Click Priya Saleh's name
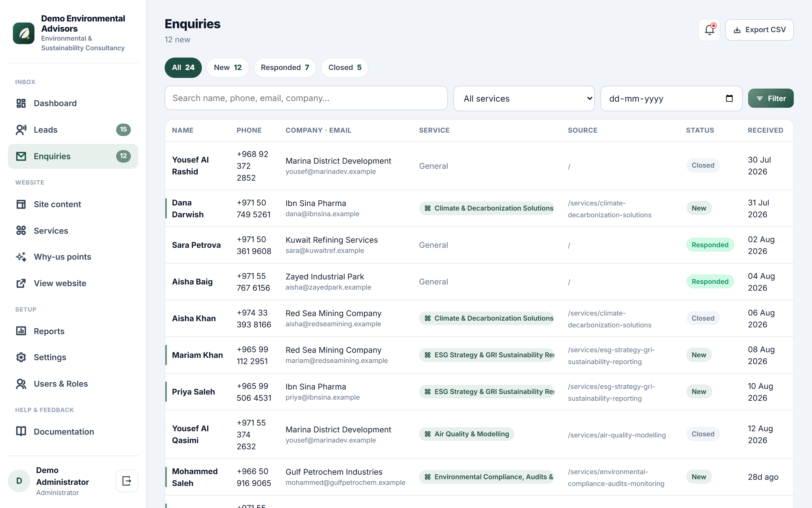Image resolution: width=812 pixels, height=508 pixels. pyautogui.click(x=193, y=392)
